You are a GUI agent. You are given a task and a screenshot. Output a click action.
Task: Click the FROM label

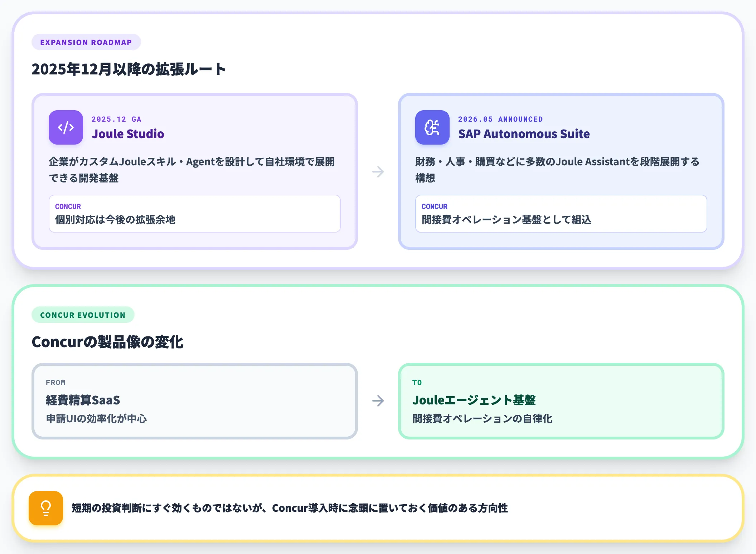tap(55, 383)
